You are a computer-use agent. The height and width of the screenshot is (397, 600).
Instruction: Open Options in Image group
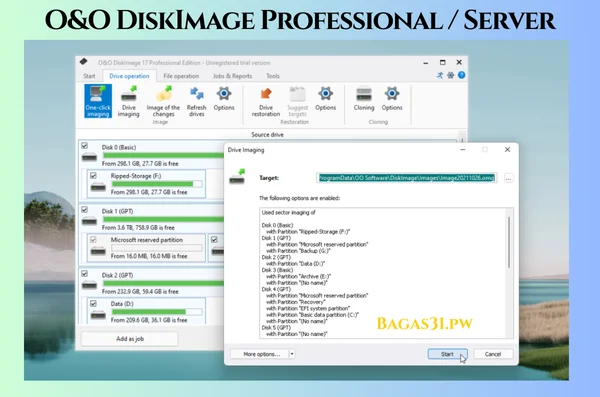[x=224, y=99]
